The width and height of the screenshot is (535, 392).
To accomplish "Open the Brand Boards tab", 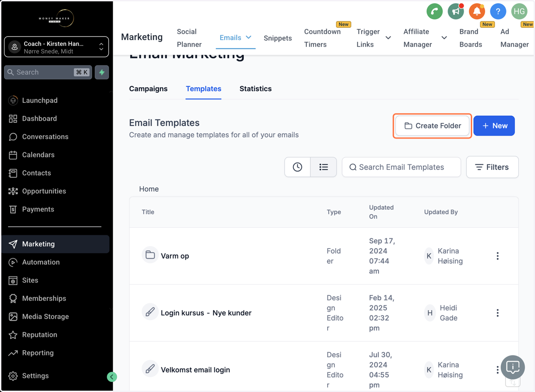I will [471, 38].
